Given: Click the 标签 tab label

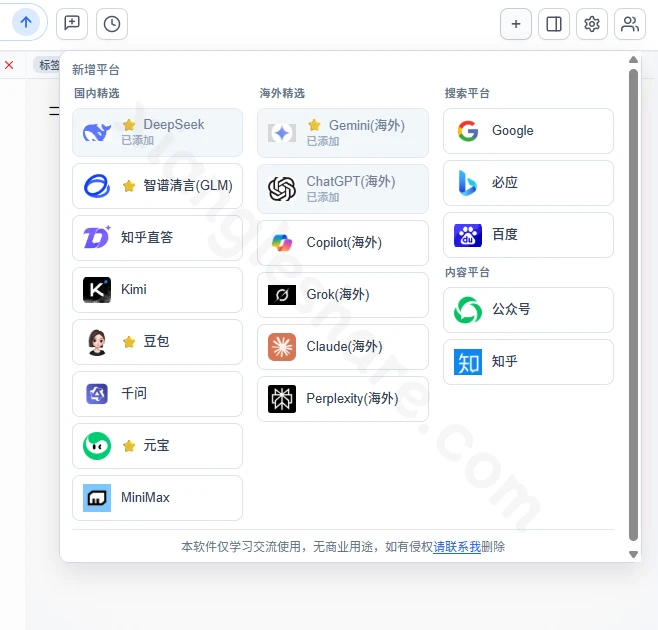Looking at the screenshot, I should [49, 65].
